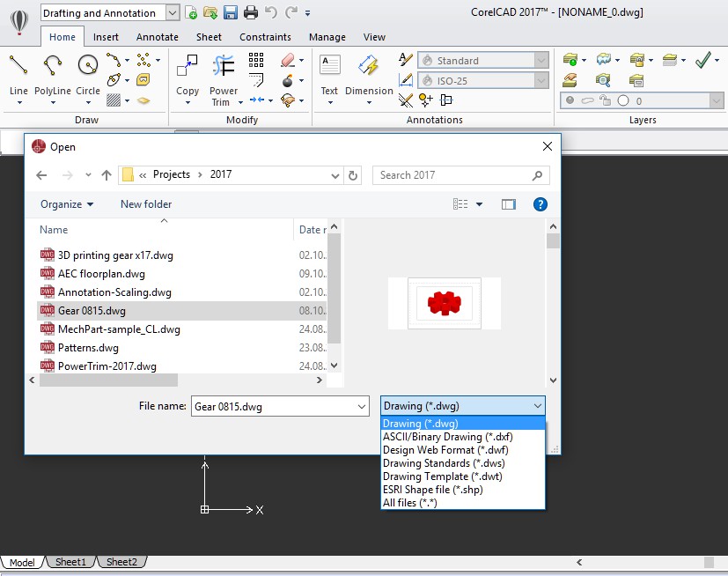
Task: Click the New document icon
Action: [191, 12]
